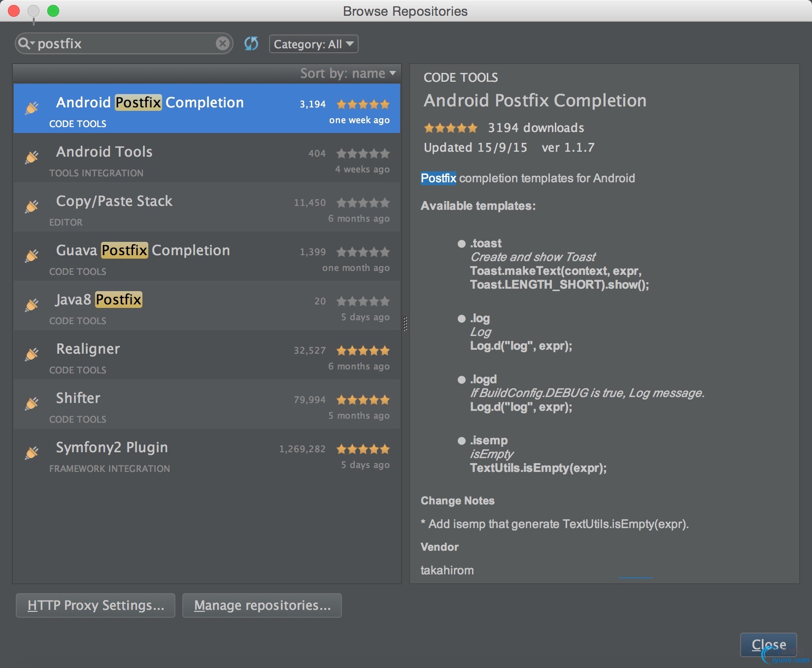Click plug icon of Java8 Postfix
812x668 pixels.
(x=32, y=305)
